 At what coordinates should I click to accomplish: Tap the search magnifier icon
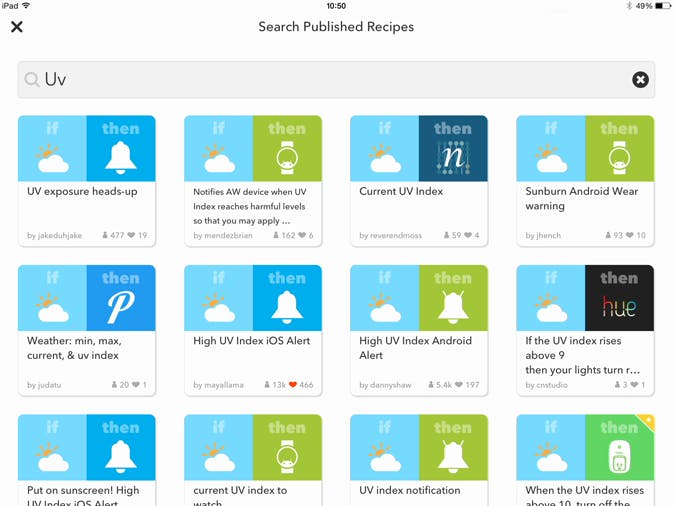pyautogui.click(x=31, y=80)
